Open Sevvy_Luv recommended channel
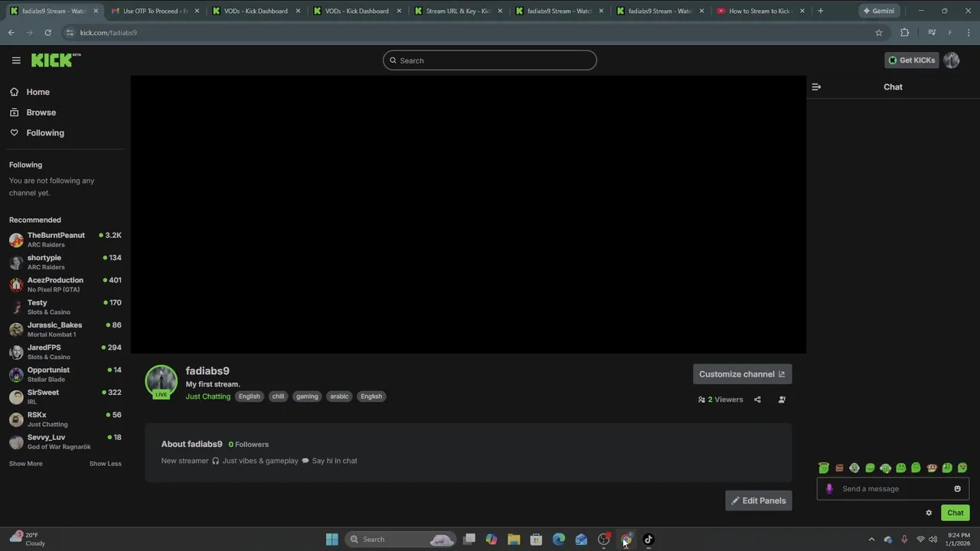The image size is (980, 551). pyautogui.click(x=65, y=442)
